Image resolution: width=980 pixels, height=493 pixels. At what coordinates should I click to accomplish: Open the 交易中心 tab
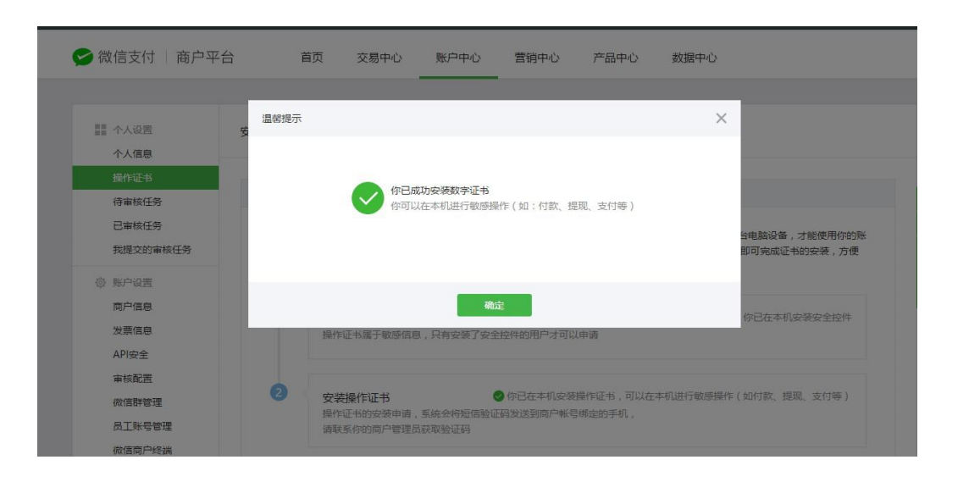379,58
